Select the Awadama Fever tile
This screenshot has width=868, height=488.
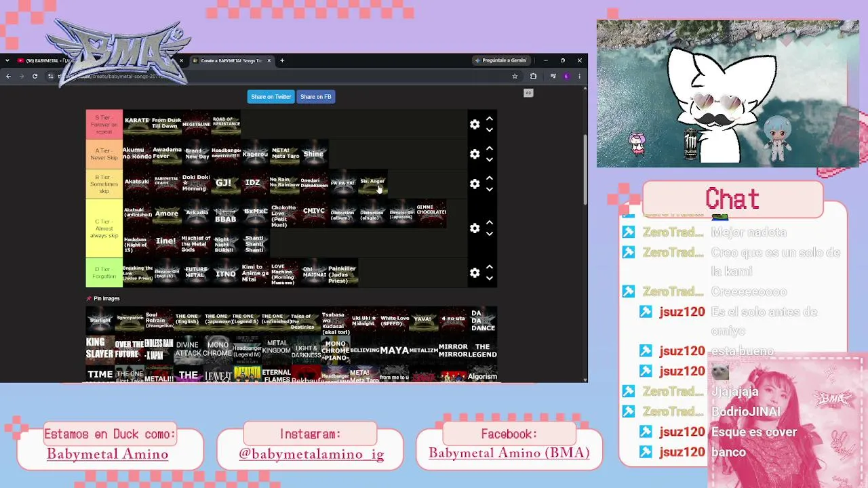pos(166,153)
